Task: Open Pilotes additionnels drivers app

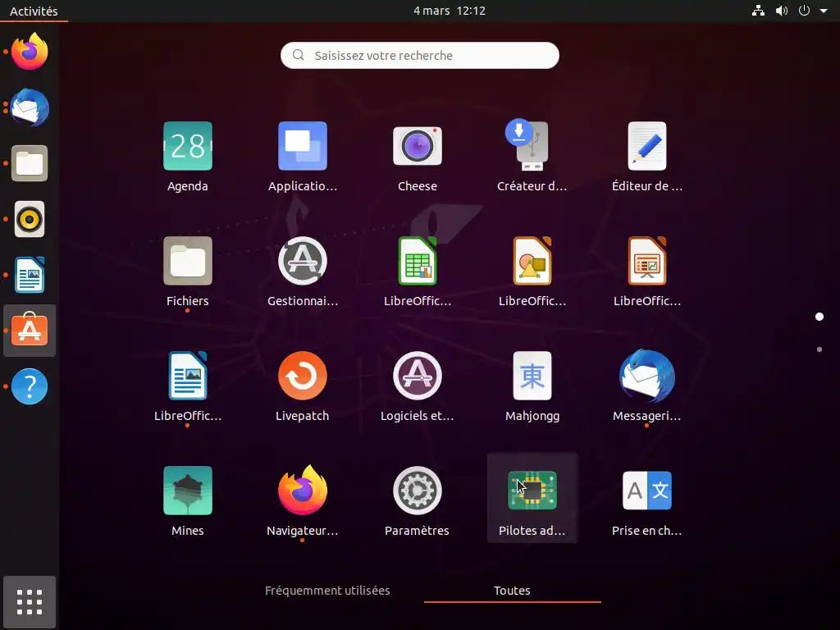Action: [532, 491]
